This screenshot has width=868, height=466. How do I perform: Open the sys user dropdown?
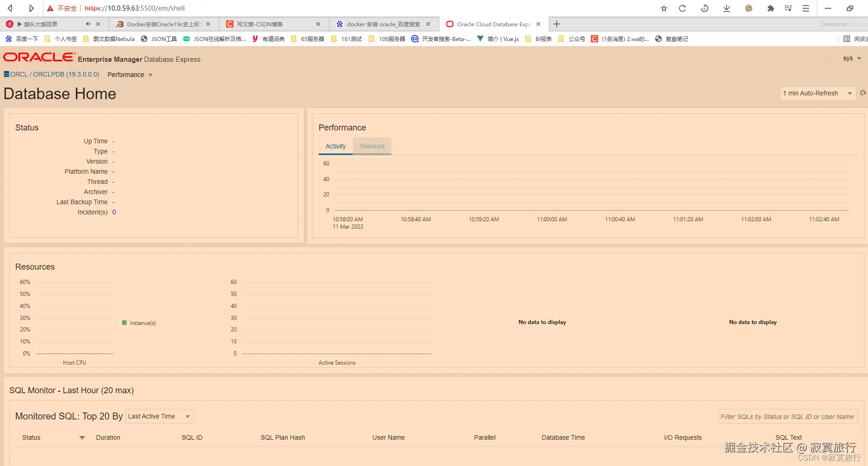tap(852, 59)
